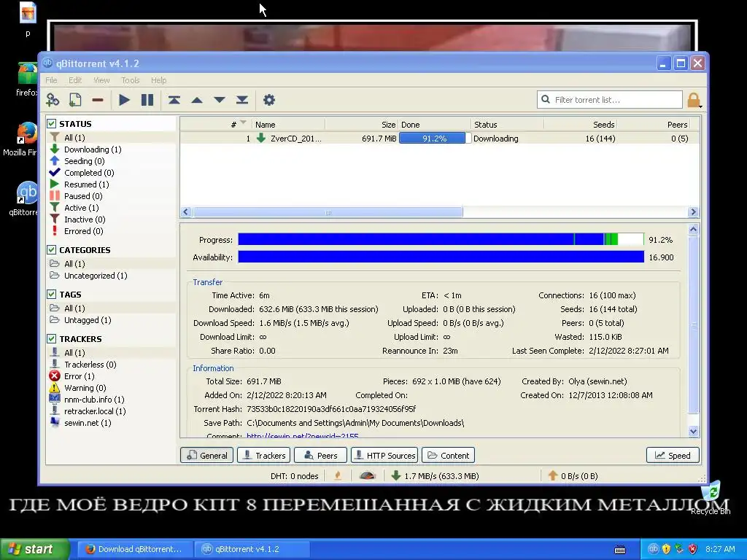Switch to the Peers tab
The image size is (747, 560).
tap(320, 455)
